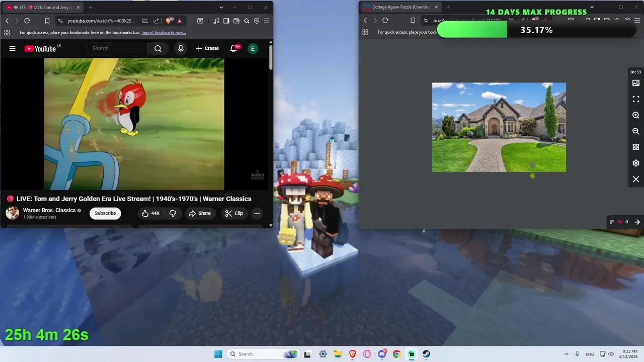Close the LIVE: Tom and Jerry tab
644x362 pixels.
tap(78, 7)
